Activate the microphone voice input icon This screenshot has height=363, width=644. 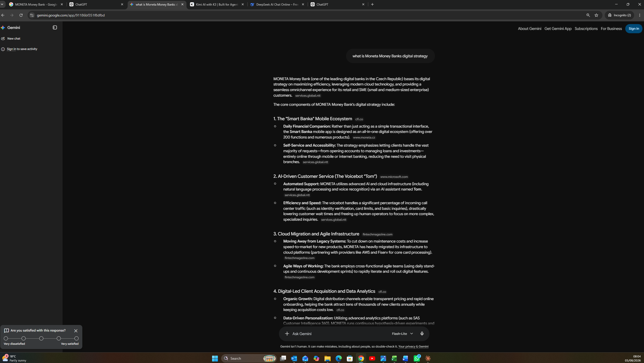(422, 334)
